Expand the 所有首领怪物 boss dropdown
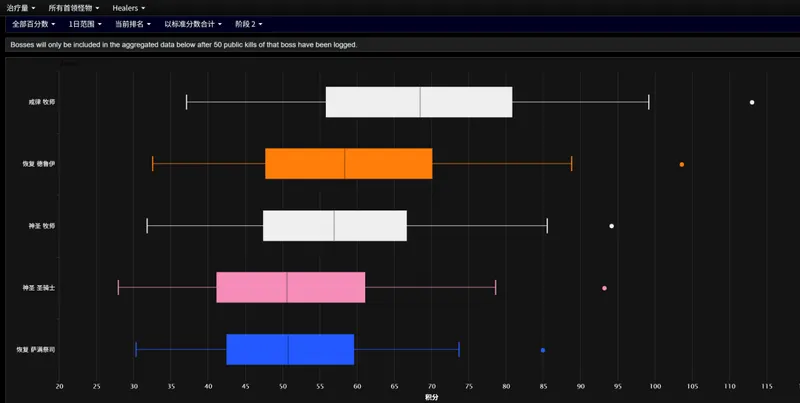 tap(74, 7)
